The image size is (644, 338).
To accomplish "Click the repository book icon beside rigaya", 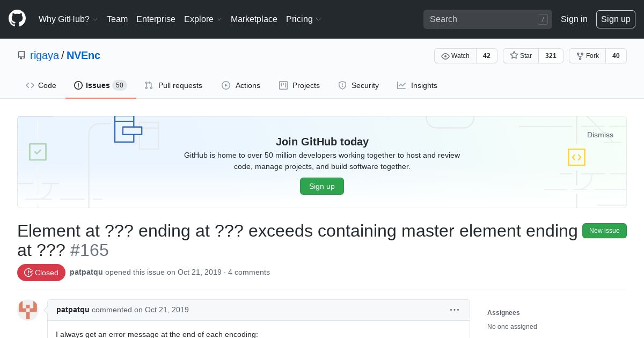I will pyautogui.click(x=21, y=55).
